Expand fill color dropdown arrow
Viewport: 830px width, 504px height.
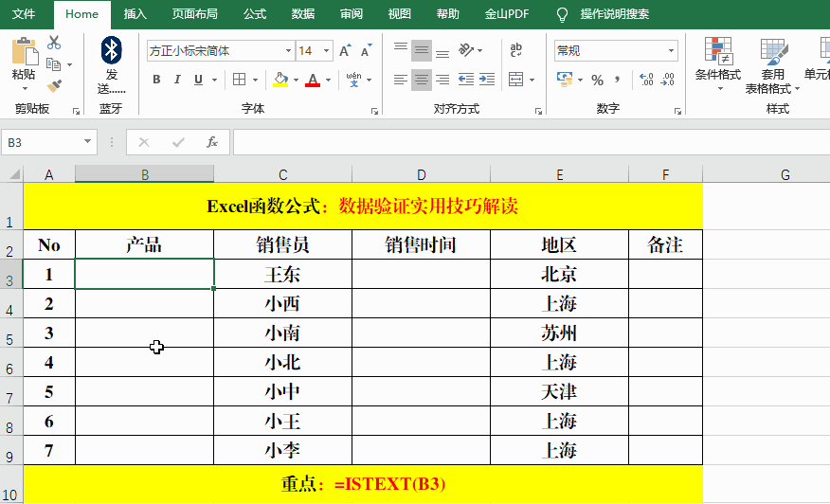[296, 80]
